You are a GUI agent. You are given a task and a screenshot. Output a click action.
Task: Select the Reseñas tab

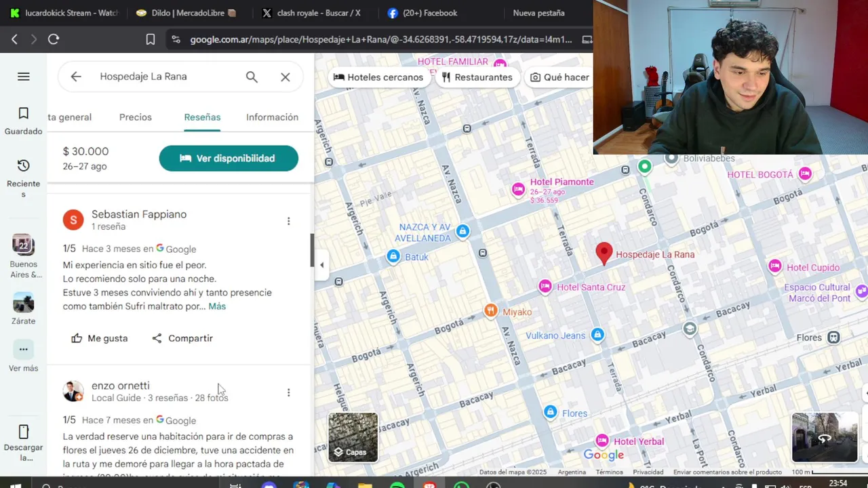pyautogui.click(x=202, y=117)
